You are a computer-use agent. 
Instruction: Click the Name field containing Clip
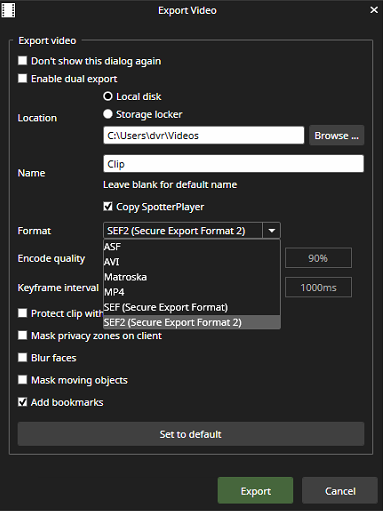tap(233, 164)
